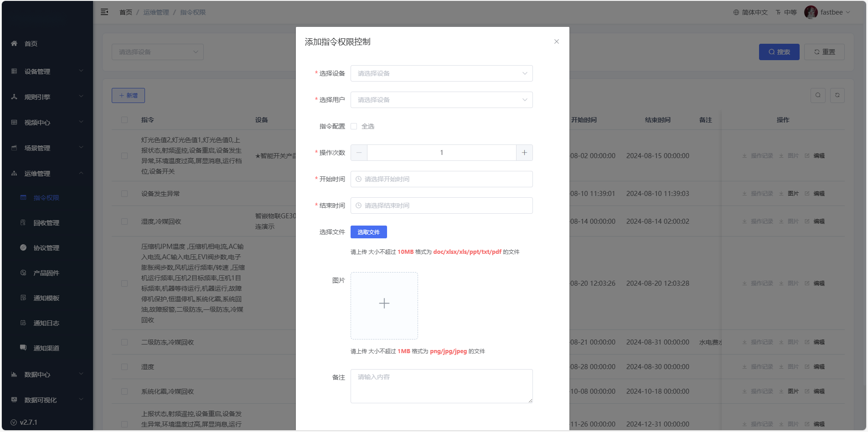
Task: Click the minus icon to decrease operation count
Action: click(359, 153)
